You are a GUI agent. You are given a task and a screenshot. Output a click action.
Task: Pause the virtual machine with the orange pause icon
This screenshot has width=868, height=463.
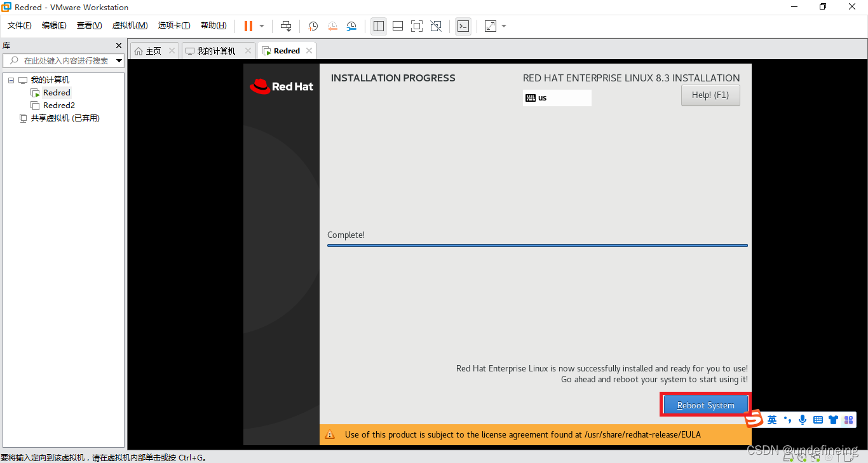pyautogui.click(x=248, y=26)
